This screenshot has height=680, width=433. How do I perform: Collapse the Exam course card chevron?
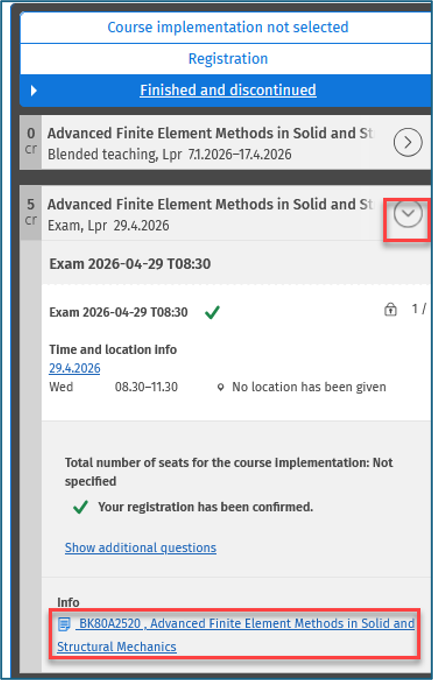tap(407, 213)
